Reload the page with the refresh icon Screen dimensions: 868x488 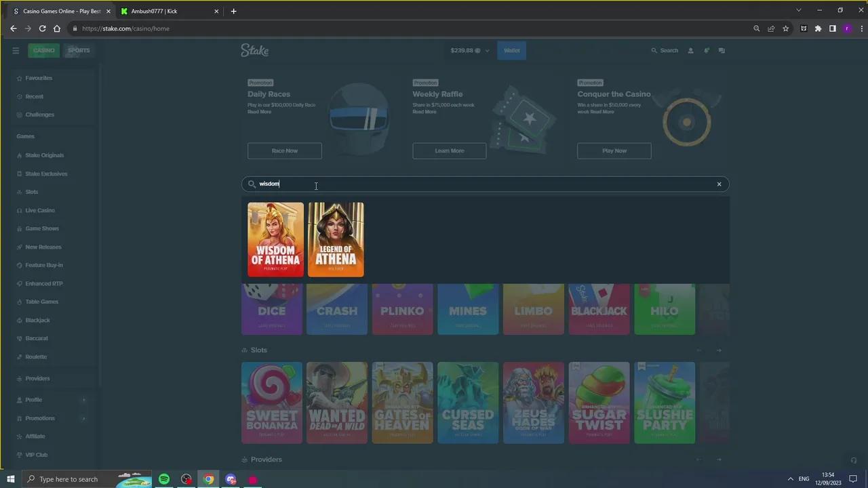point(42,28)
